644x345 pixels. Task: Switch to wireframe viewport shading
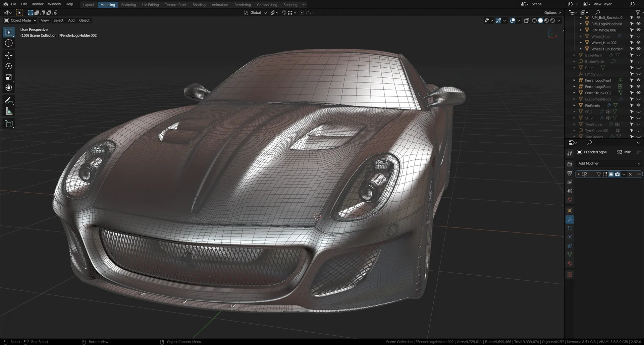tap(534, 21)
